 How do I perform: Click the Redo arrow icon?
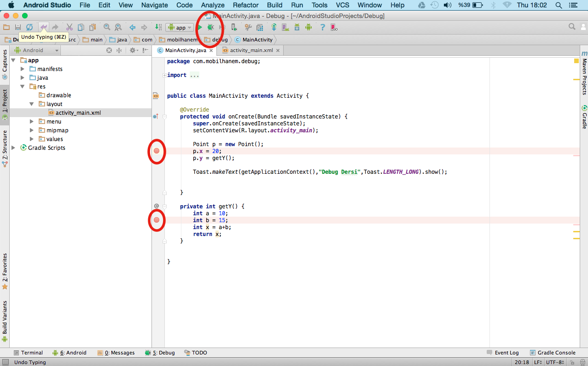point(55,27)
